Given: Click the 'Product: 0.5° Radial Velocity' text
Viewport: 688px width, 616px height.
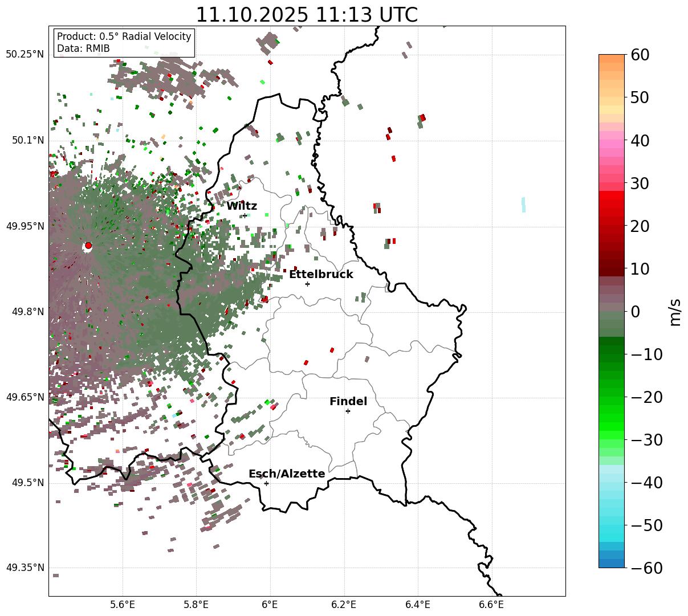Looking at the screenshot, I should pos(124,36).
